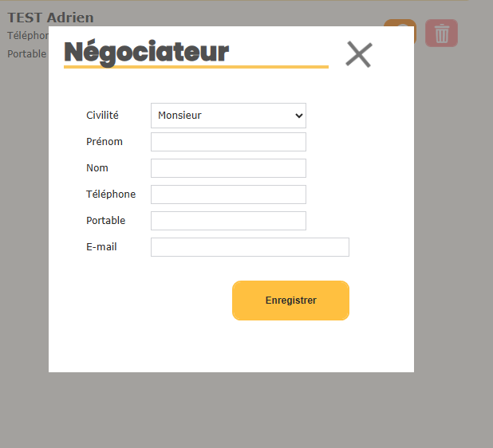Click the Téléphone label inside the dialog

pyautogui.click(x=111, y=195)
